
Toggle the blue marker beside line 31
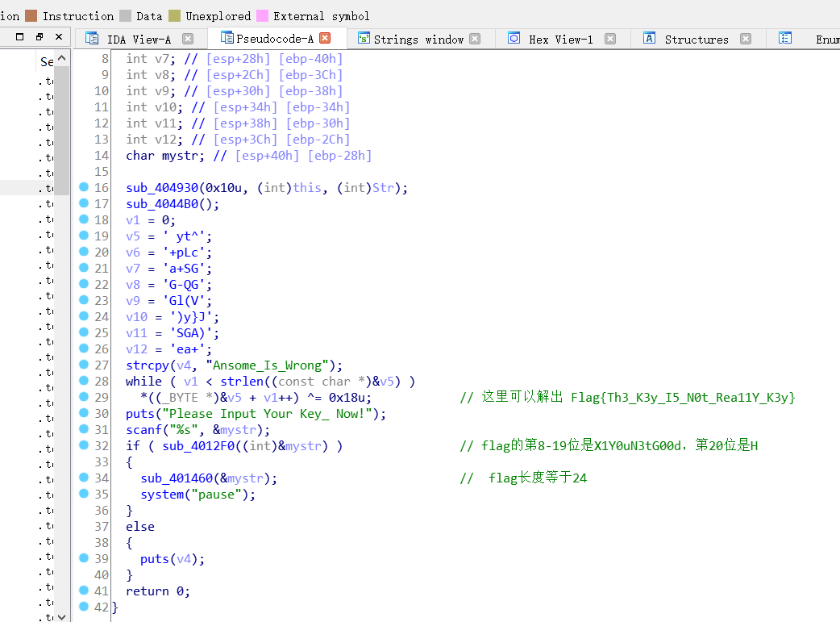point(84,428)
